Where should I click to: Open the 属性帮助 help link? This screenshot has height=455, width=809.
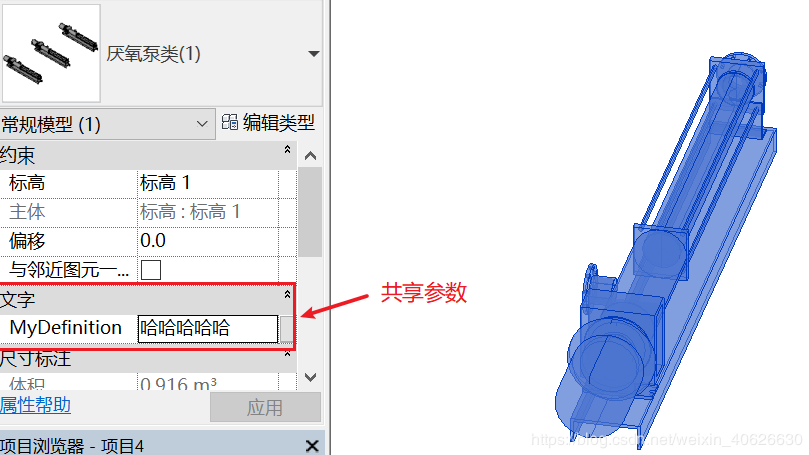point(35,405)
